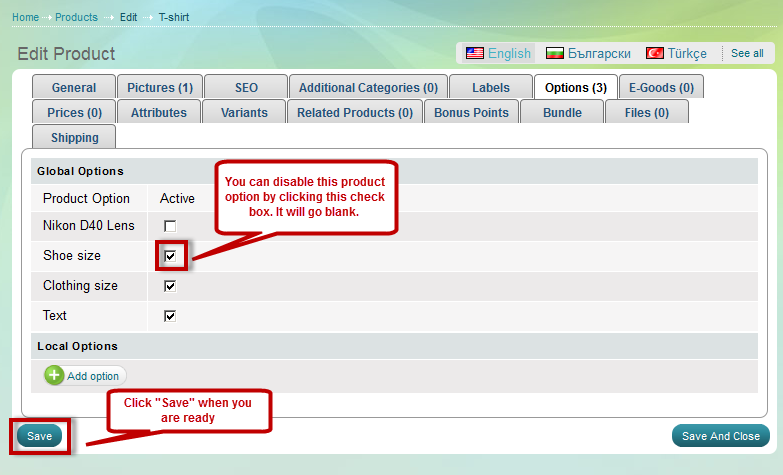
Task: Open the SEO tab
Action: (x=246, y=88)
